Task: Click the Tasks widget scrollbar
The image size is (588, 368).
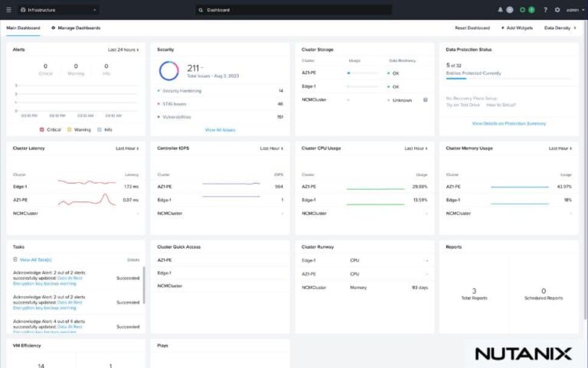Action: click(144, 285)
